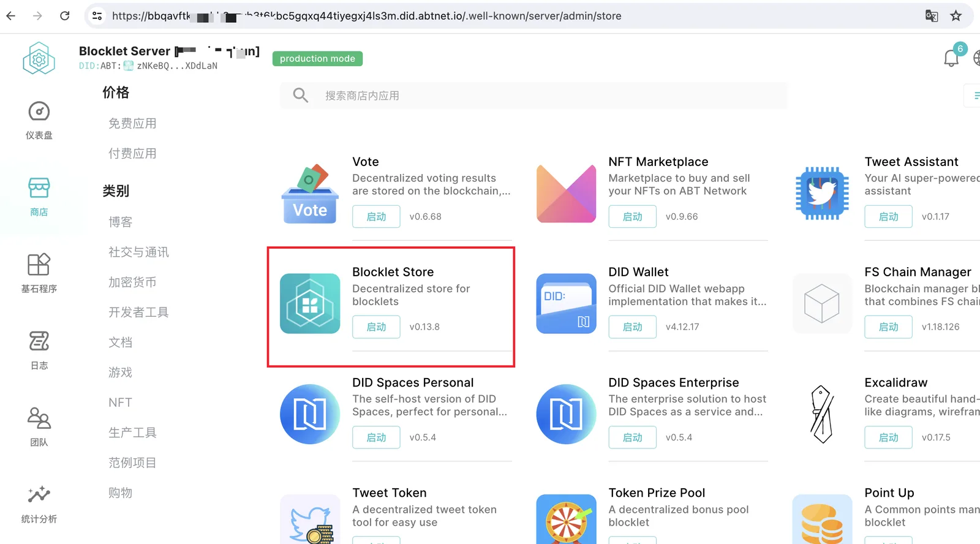Open the Vote title link
980x544 pixels.
point(366,162)
